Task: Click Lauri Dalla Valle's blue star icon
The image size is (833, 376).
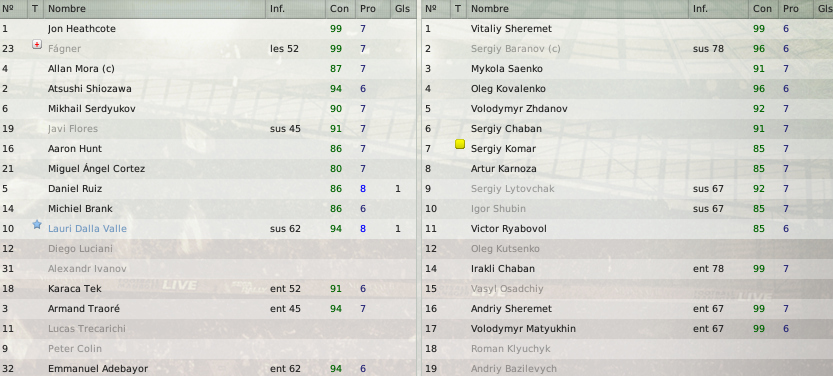Action: [x=37, y=225]
